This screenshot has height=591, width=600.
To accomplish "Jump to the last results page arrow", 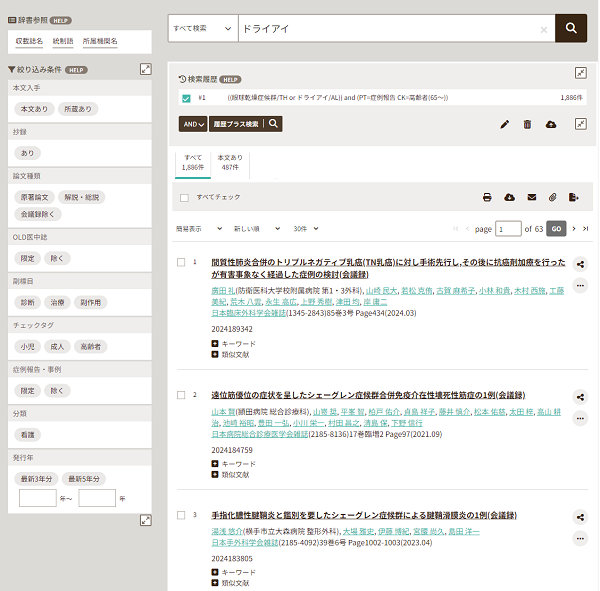I will click(585, 229).
